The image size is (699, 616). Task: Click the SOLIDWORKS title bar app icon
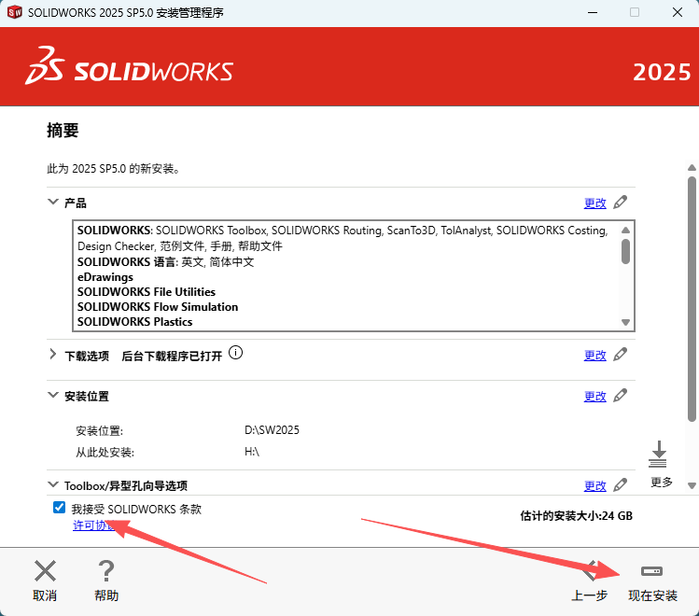15,12
